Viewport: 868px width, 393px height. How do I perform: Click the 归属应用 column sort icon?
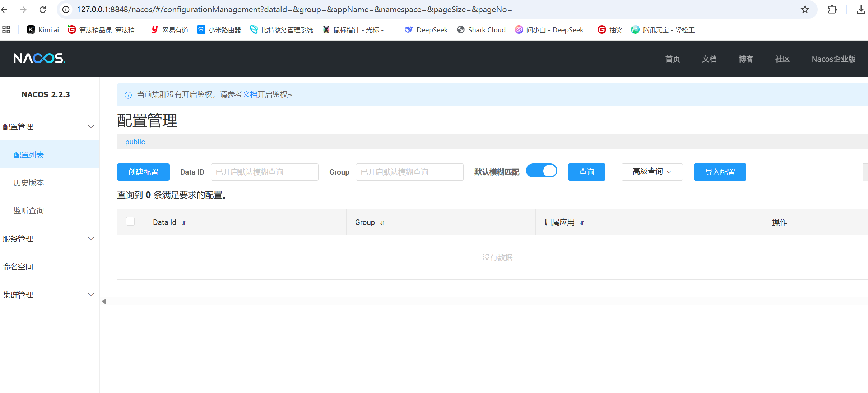[582, 223]
